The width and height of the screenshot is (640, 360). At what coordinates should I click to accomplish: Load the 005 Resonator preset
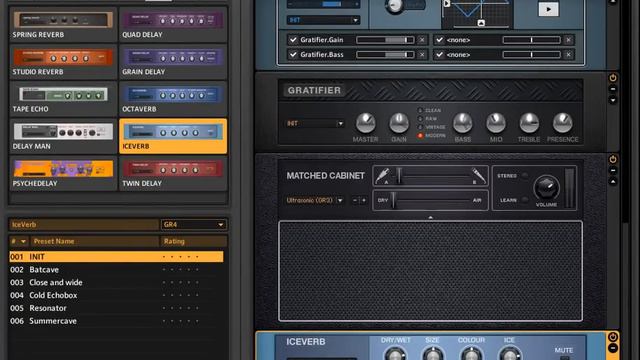click(x=116, y=308)
